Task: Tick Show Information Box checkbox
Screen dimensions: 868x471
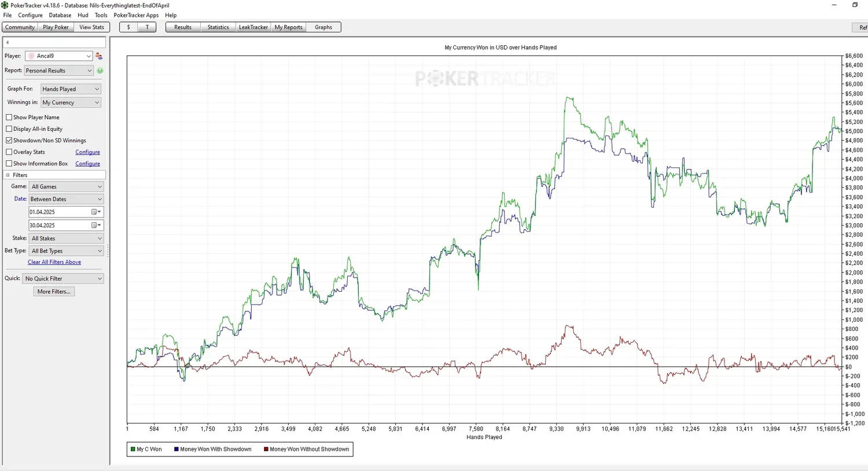Action: [x=9, y=163]
